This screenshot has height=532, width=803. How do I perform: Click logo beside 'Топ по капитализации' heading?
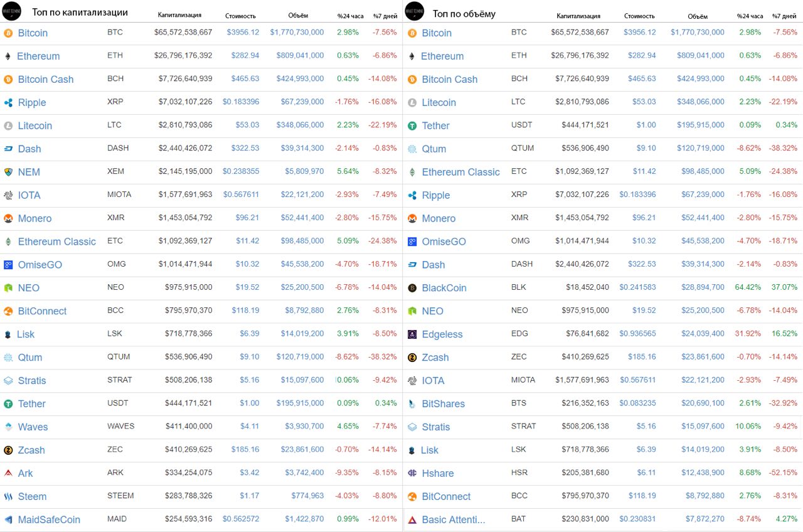[x=11, y=11]
